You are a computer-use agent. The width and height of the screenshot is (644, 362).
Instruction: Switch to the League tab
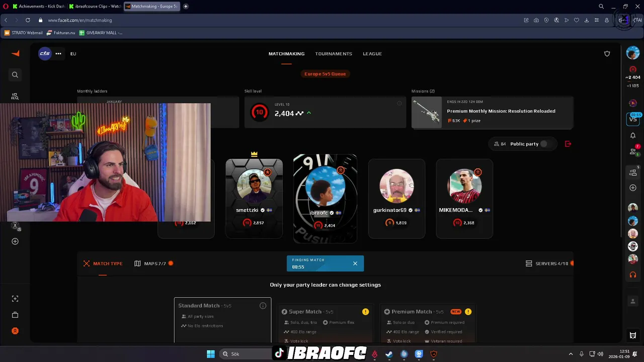372,54
